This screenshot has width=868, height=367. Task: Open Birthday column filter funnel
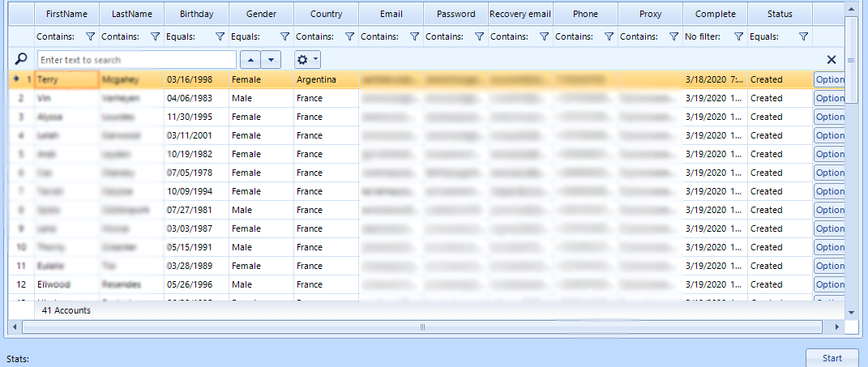pyautogui.click(x=220, y=37)
